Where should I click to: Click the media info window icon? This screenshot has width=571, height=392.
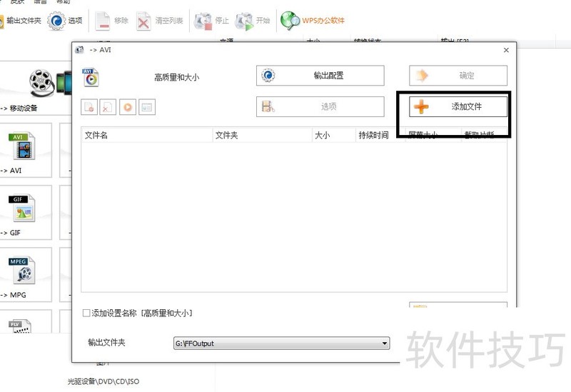coord(147,107)
